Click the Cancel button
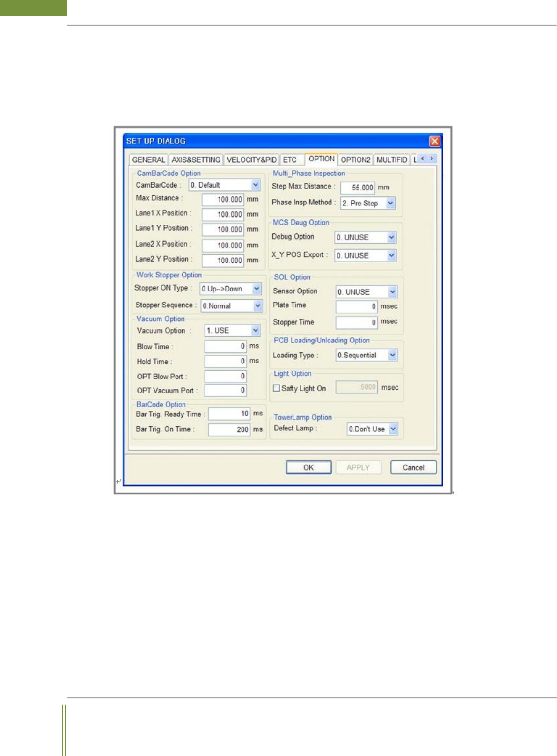The image size is (557, 756). click(413, 467)
